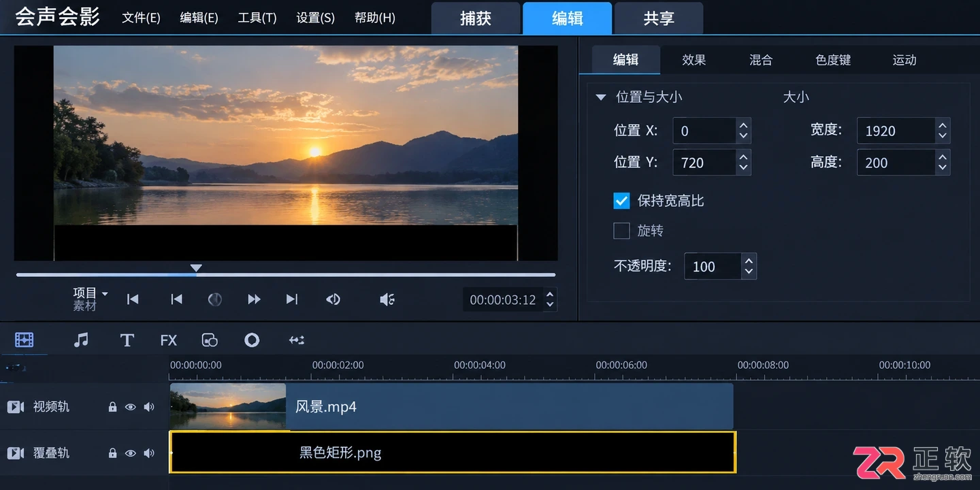Switch to the 效果 tab
The width and height of the screenshot is (980, 490).
pos(694,60)
